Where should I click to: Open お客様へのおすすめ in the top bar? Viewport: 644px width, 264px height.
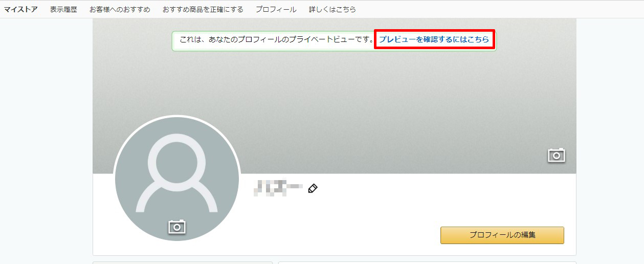(120, 9)
